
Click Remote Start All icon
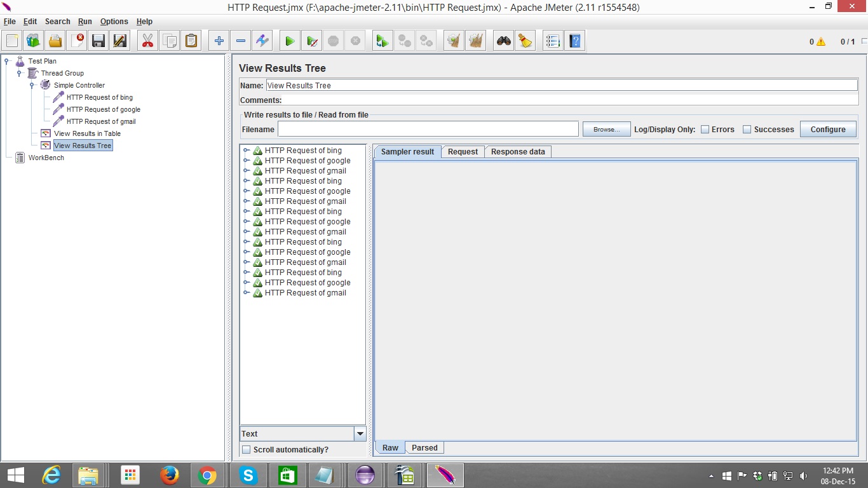383,41
